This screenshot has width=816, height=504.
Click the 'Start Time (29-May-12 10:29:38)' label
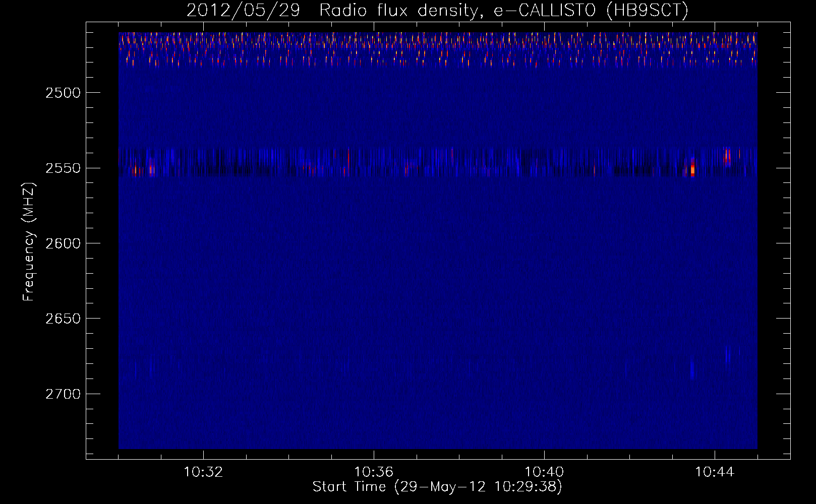point(437,487)
